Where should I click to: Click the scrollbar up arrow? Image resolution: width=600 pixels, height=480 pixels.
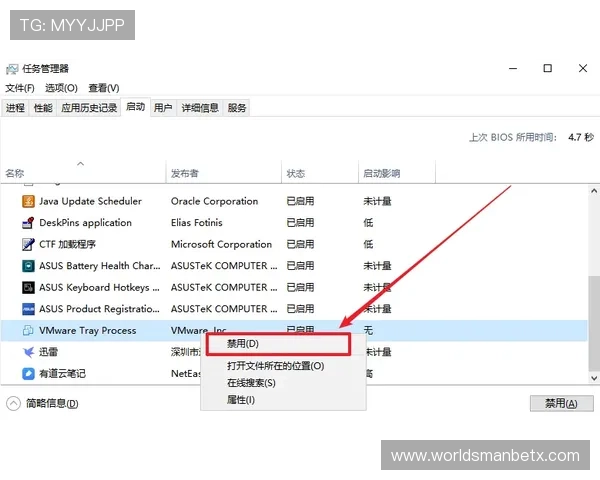point(594,191)
